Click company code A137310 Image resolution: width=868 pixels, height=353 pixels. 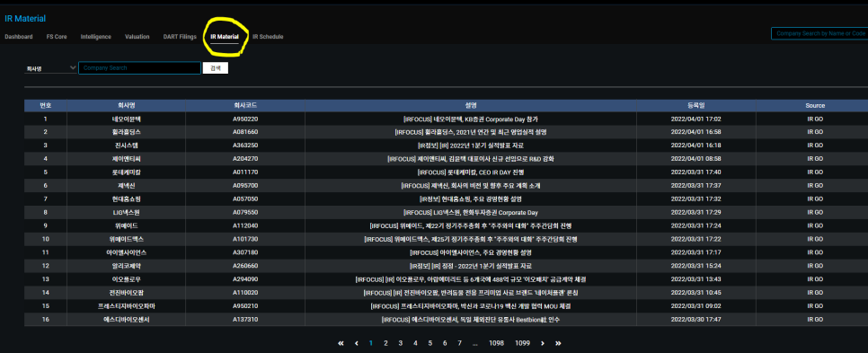click(x=245, y=319)
